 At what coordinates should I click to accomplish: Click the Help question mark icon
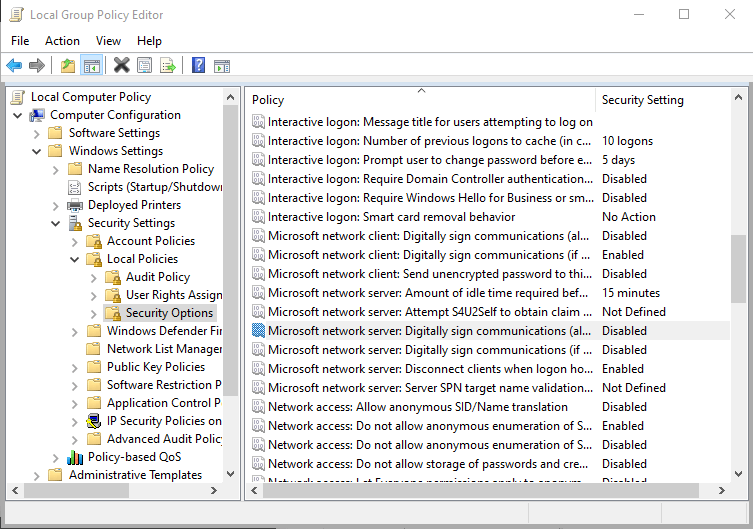(198, 66)
